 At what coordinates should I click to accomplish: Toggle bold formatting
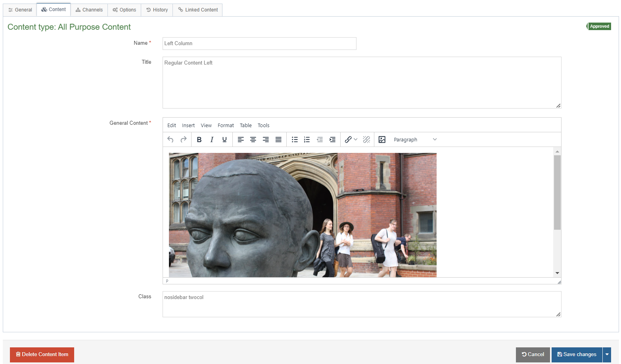coord(199,139)
